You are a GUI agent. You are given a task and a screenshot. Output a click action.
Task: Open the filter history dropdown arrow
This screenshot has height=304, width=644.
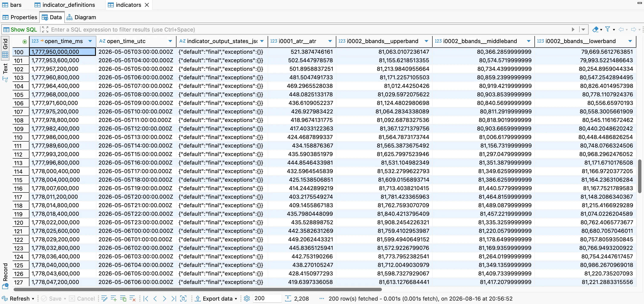click(583, 29)
